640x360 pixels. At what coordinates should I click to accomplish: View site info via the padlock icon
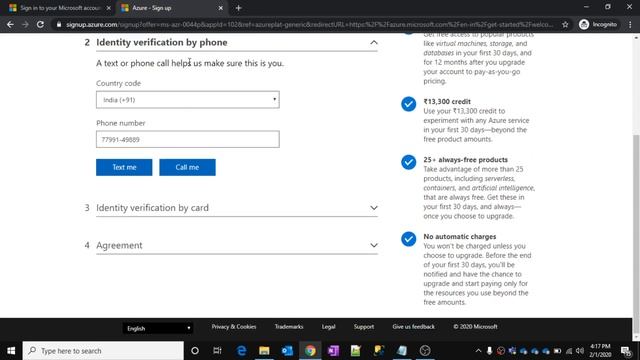(x=59, y=24)
